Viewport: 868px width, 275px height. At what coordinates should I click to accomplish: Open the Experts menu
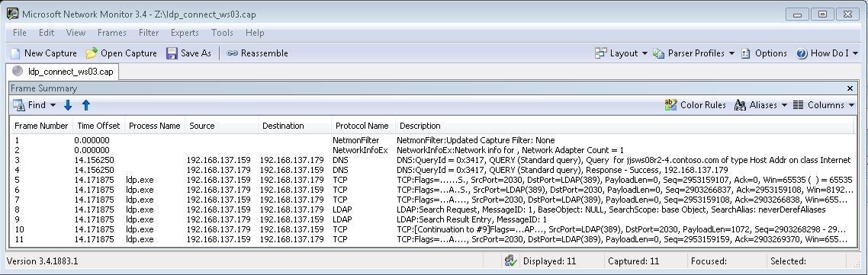pyautogui.click(x=185, y=33)
